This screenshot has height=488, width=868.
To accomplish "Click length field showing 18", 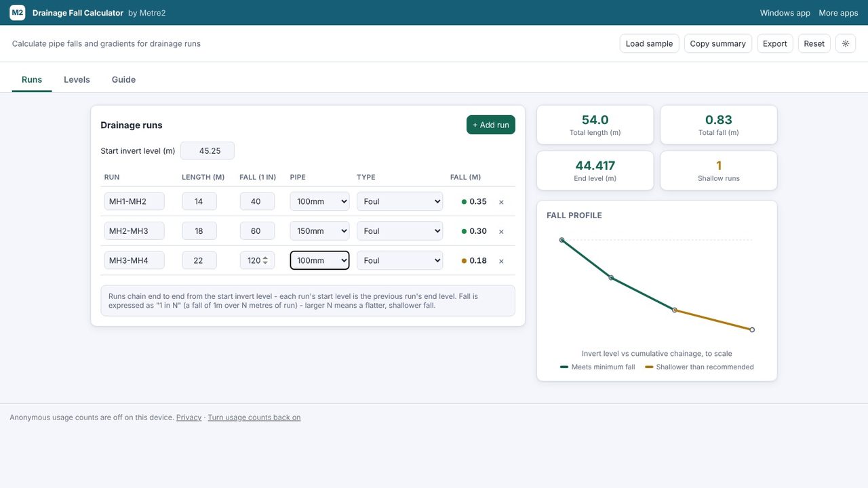I will point(199,231).
